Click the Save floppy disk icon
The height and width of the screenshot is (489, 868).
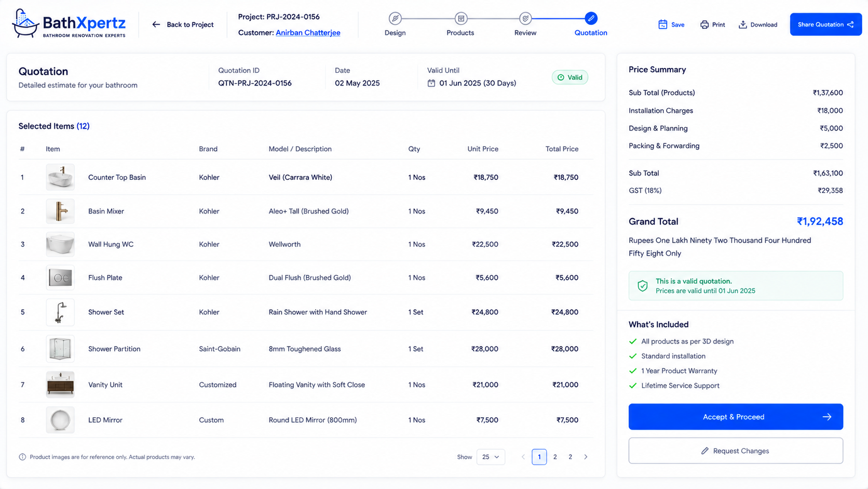(662, 24)
